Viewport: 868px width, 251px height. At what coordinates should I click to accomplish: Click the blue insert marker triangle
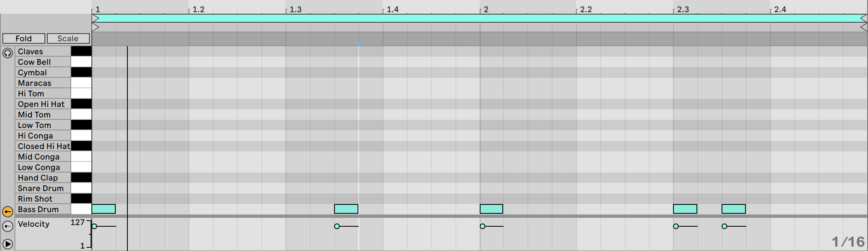359,43
